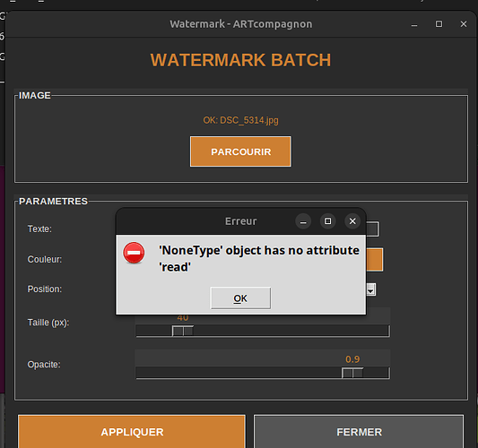Open the Position dropdown arrow
This screenshot has width=478, height=448.
(370, 289)
